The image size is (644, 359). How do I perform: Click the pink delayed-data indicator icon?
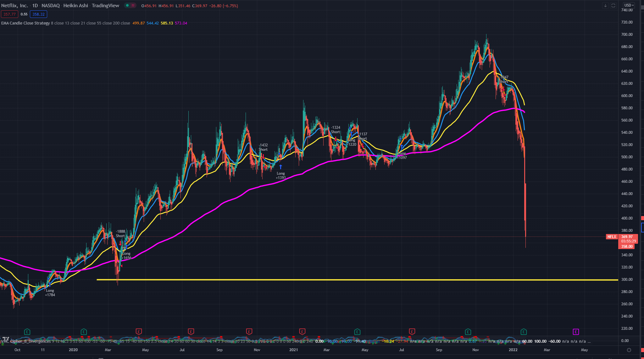point(133,5)
